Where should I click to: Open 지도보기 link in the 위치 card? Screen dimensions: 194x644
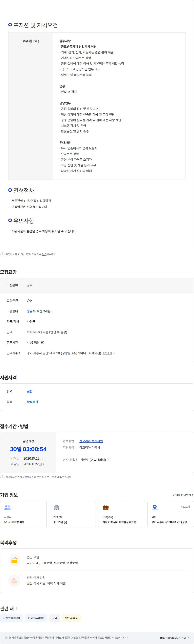(x=185, y=506)
